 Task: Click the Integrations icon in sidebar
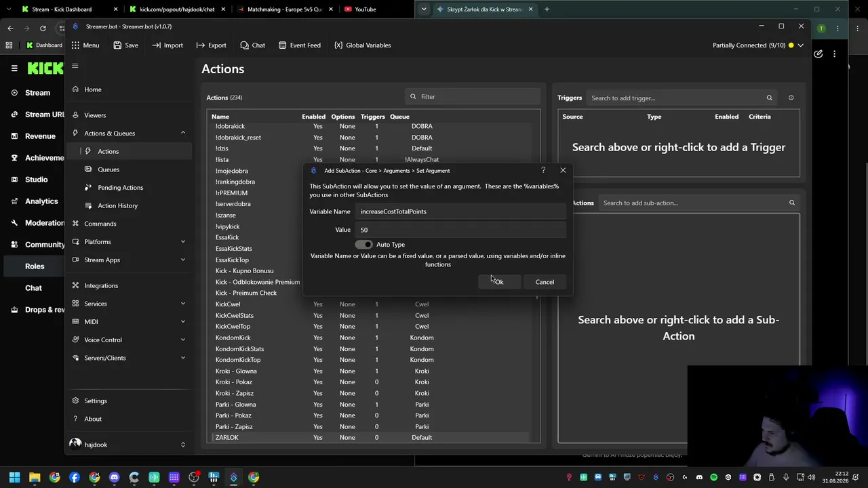(x=75, y=286)
